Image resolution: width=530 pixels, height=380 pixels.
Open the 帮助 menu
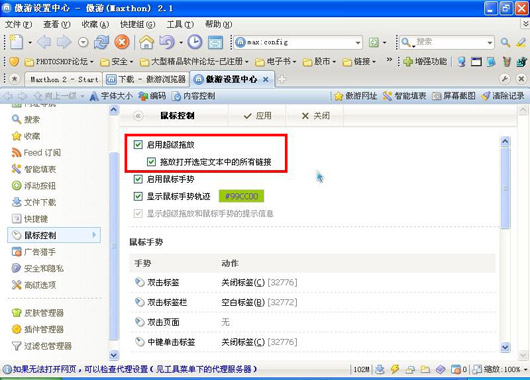click(218, 24)
